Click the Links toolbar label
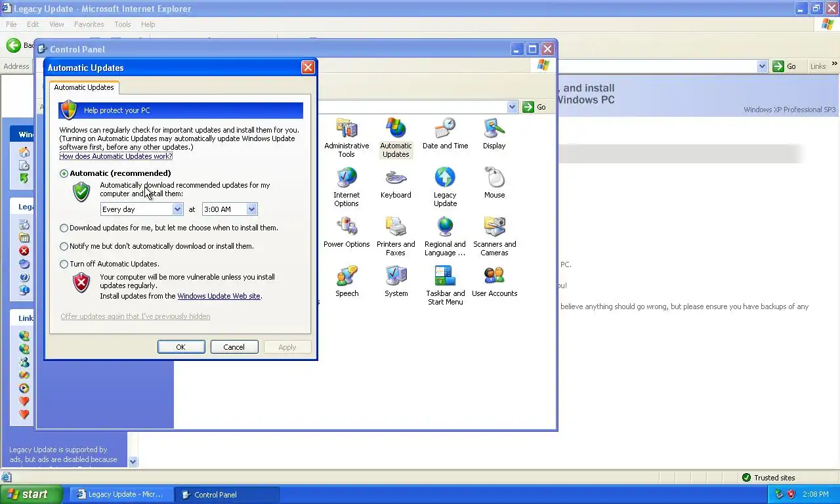This screenshot has height=504, width=840. [x=818, y=66]
